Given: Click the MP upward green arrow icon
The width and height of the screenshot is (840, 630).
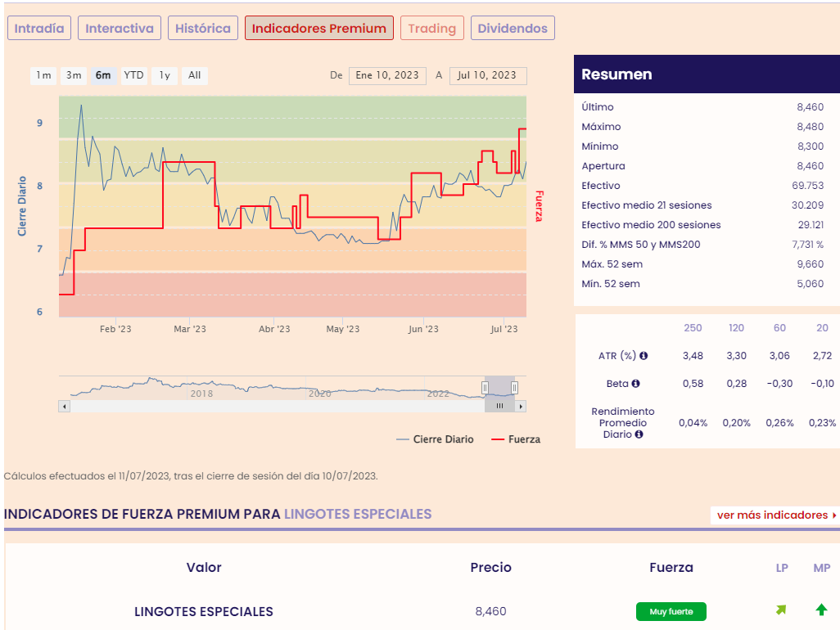Looking at the screenshot, I should coord(821,610).
